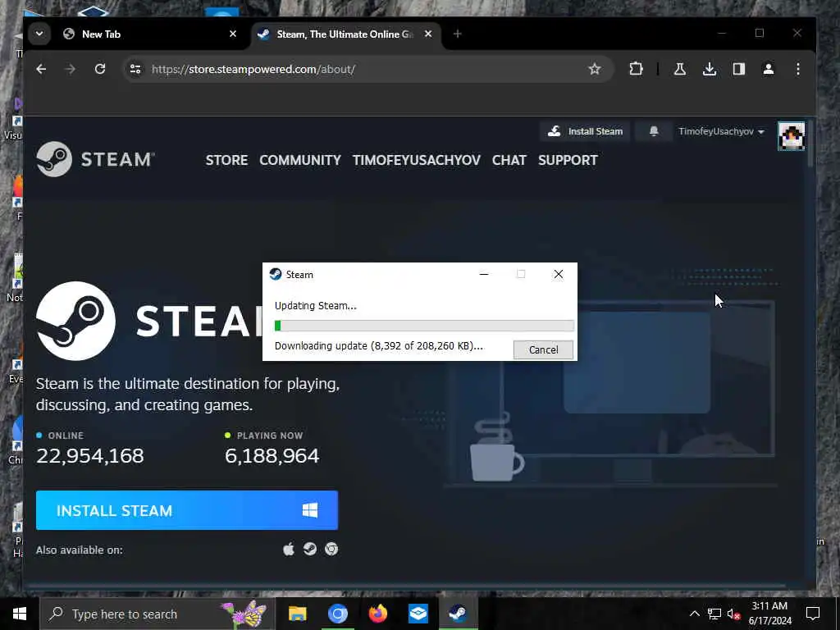The width and height of the screenshot is (840, 630).
Task: Close the Steam updater dialog
Action: (x=558, y=274)
